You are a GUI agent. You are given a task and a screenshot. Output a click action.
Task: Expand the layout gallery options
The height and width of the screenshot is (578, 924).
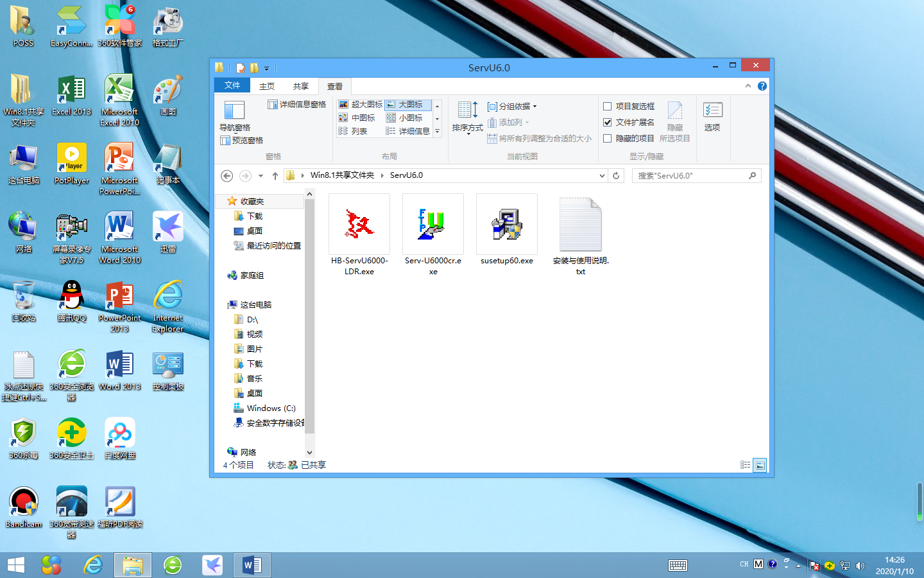click(438, 131)
